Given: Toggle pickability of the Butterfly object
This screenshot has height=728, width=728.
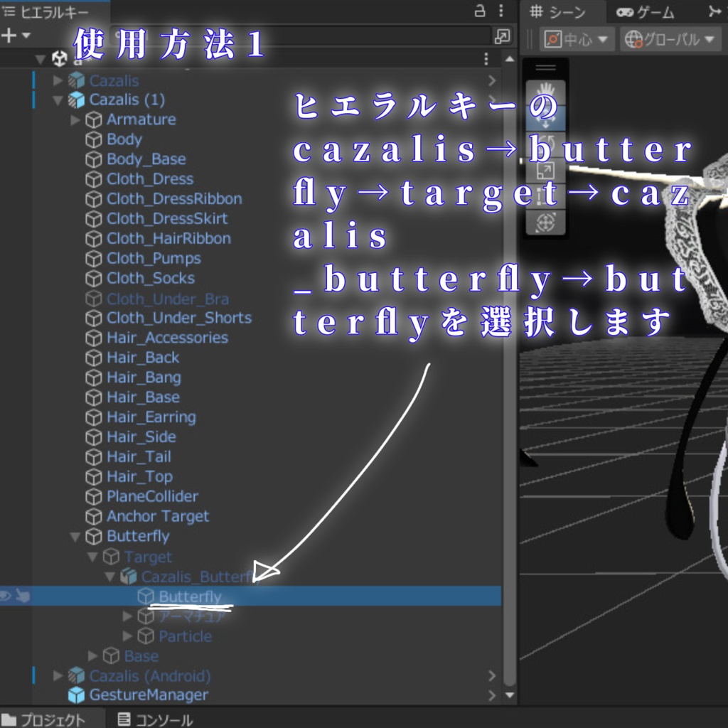Looking at the screenshot, I should [23, 596].
